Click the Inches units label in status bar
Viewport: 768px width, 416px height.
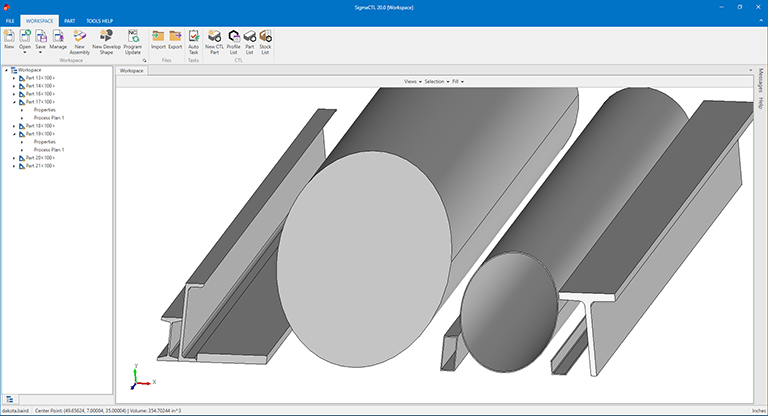click(x=758, y=411)
